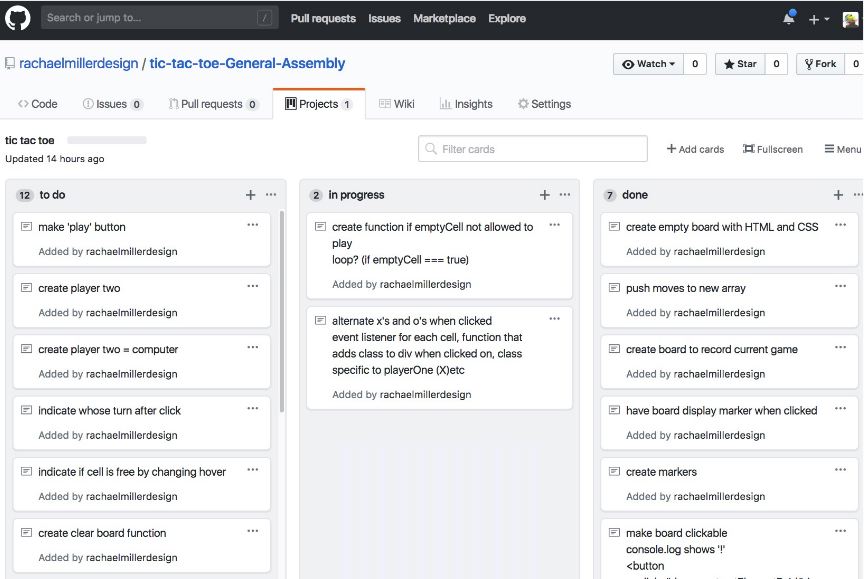This screenshot has width=864, height=579.
Task: Open options for create player two = computer card
Action: tap(253, 347)
